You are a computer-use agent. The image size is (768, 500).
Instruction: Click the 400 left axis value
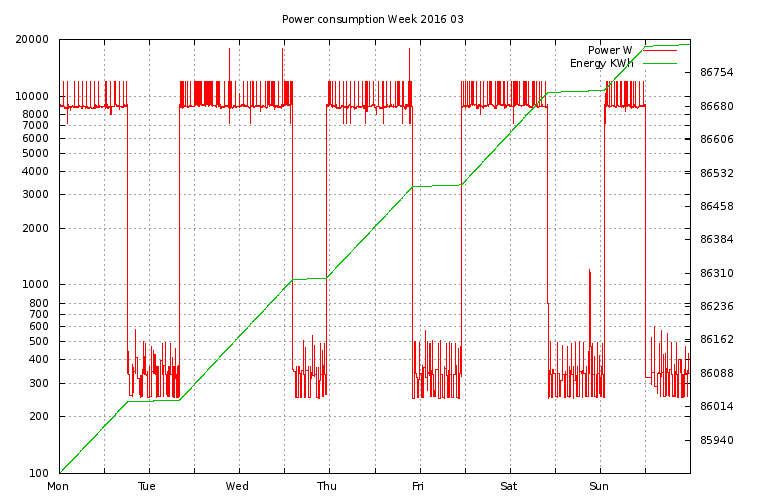[39, 359]
